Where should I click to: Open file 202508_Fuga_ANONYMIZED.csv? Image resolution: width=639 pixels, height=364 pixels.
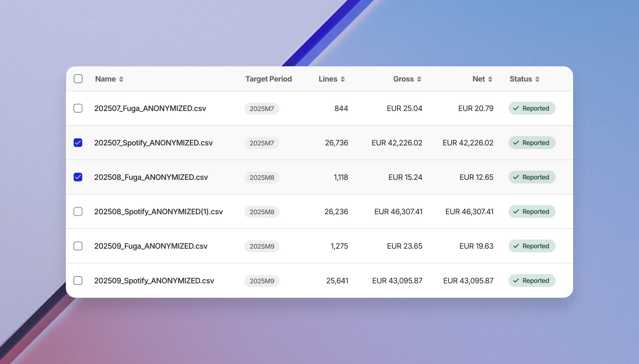pyautogui.click(x=151, y=177)
